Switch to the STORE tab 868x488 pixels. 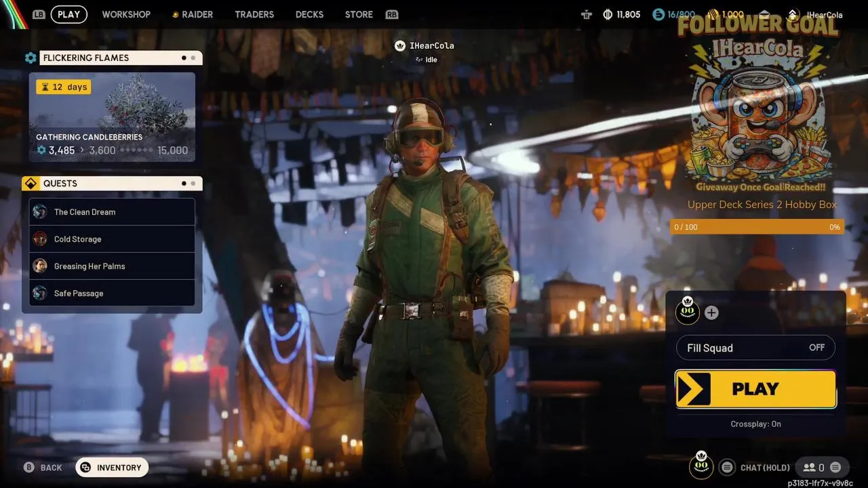359,14
